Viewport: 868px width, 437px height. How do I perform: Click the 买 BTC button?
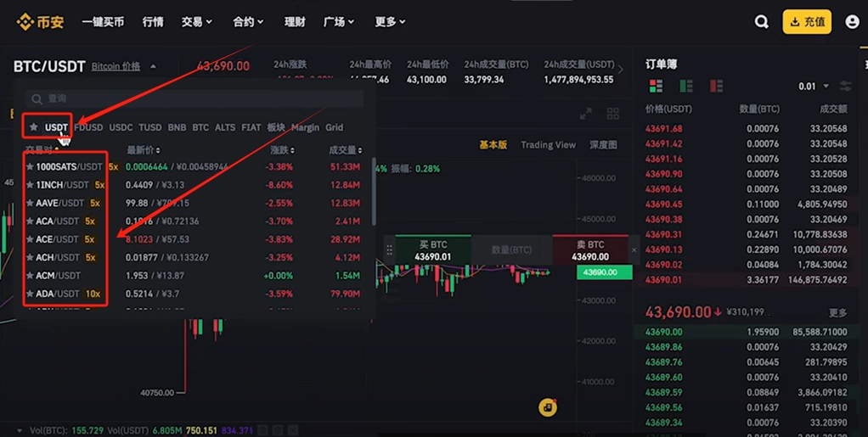click(x=433, y=250)
